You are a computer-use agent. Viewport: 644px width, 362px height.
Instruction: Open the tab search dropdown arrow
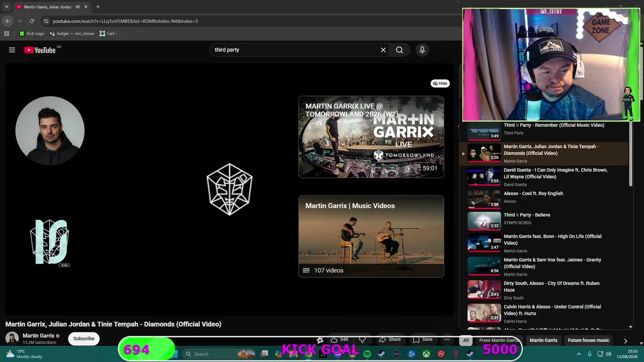7,7
